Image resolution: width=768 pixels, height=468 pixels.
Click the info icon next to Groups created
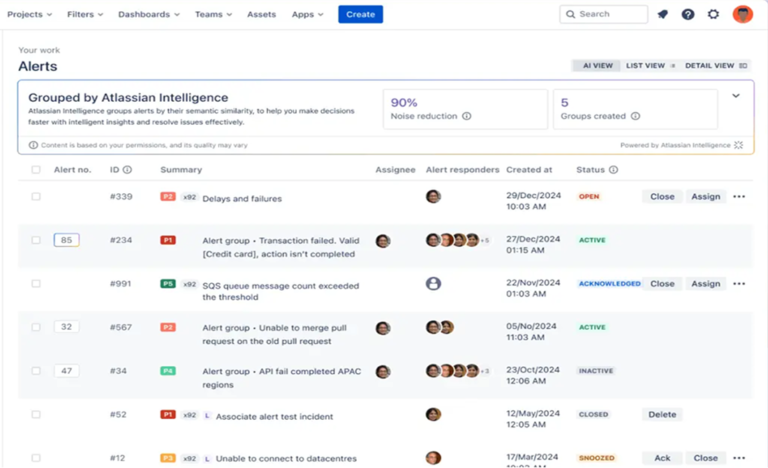pyautogui.click(x=635, y=116)
